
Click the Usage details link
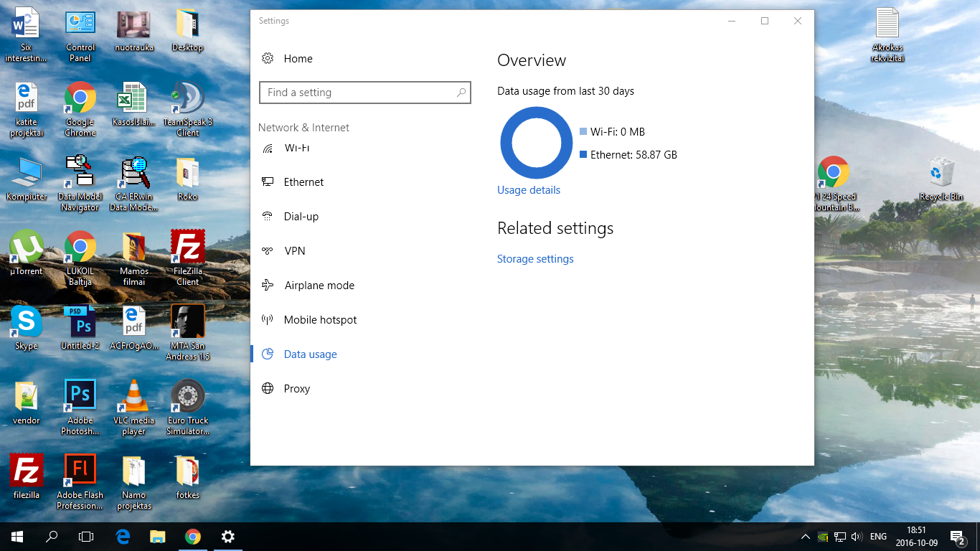[x=529, y=190]
